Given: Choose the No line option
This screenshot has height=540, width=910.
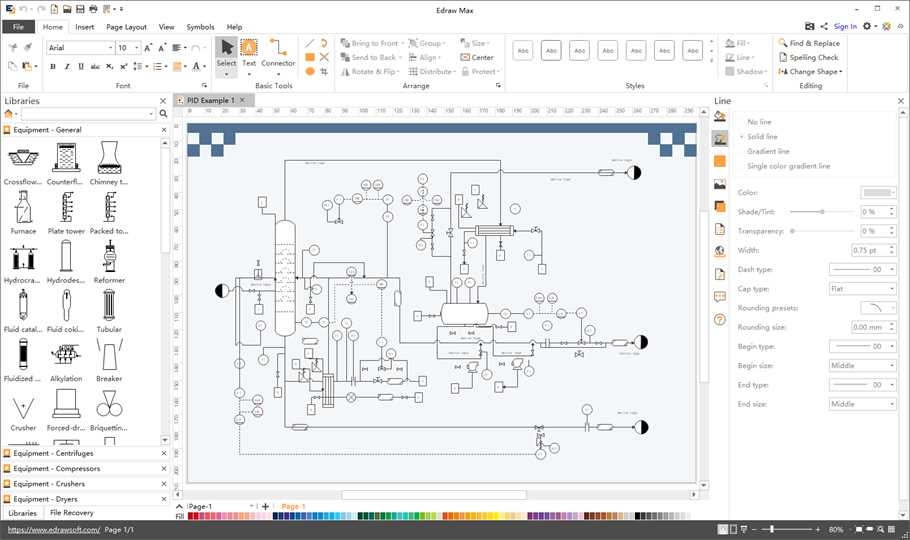Looking at the screenshot, I should [x=759, y=122].
